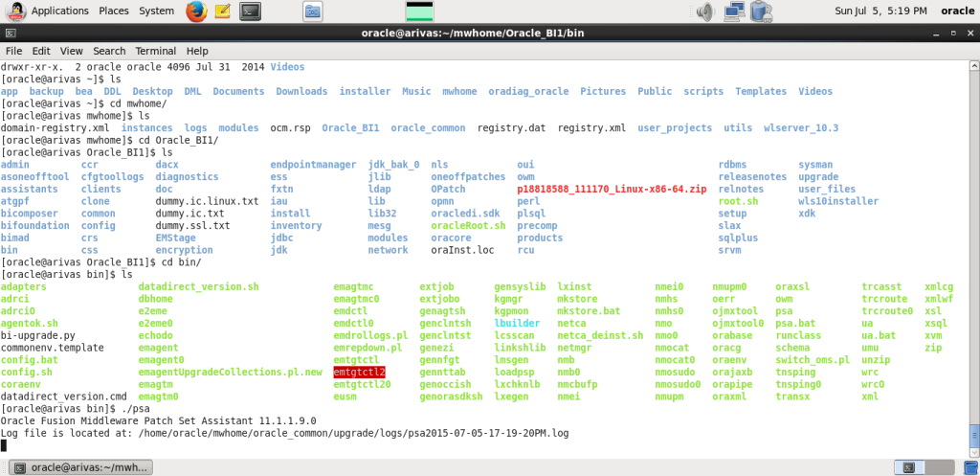
Task: Open the Terminal menu
Action: (x=156, y=51)
